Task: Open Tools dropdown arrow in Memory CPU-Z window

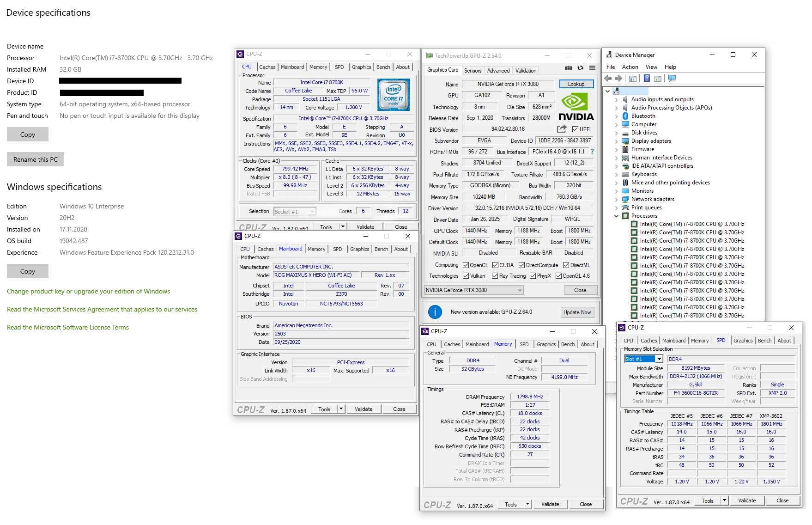Action: point(527,504)
